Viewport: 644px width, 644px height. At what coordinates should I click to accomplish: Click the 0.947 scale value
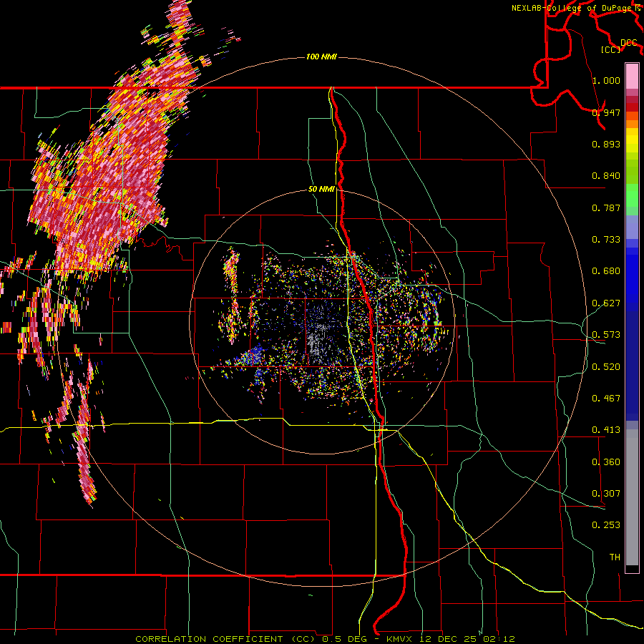pos(606,112)
